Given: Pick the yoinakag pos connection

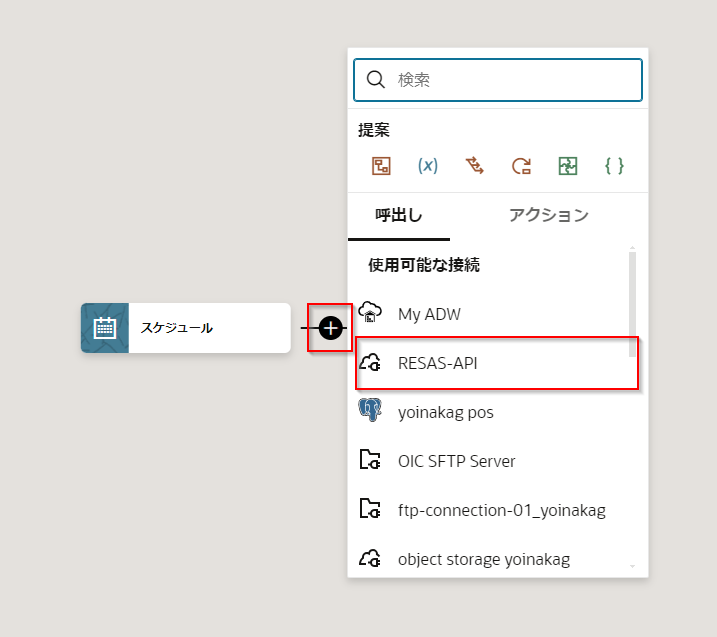Looking at the screenshot, I should 445,412.
